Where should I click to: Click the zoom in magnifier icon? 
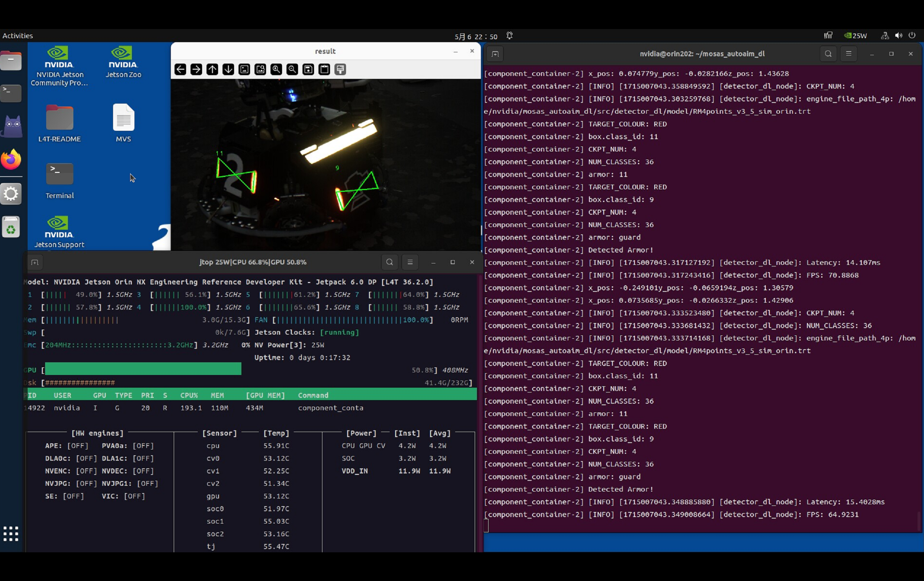[276, 69]
